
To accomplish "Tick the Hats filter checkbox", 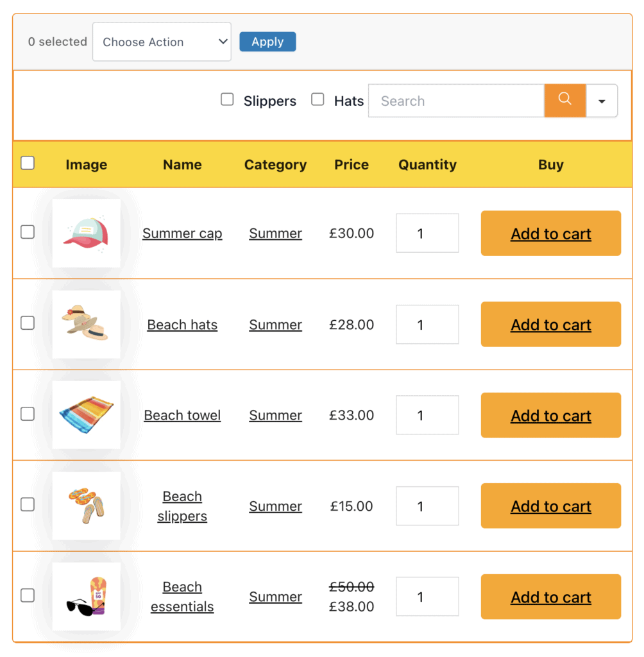I will click(x=318, y=99).
